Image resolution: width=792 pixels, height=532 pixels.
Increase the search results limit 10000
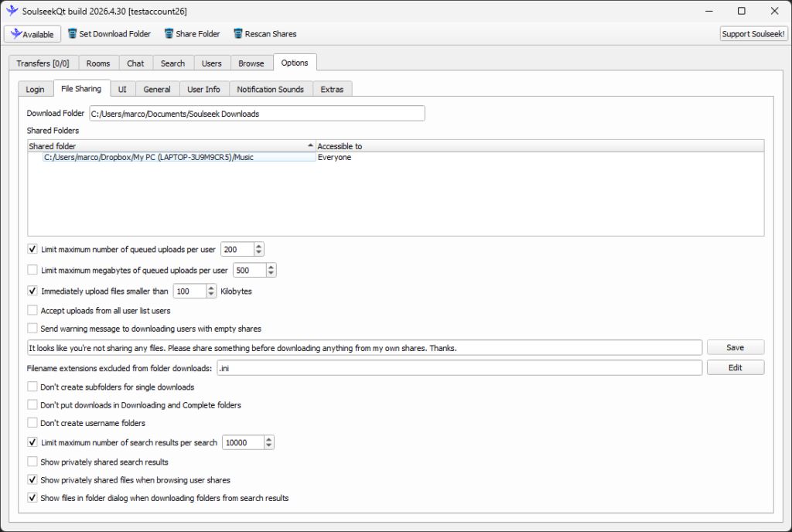pyautogui.click(x=268, y=439)
